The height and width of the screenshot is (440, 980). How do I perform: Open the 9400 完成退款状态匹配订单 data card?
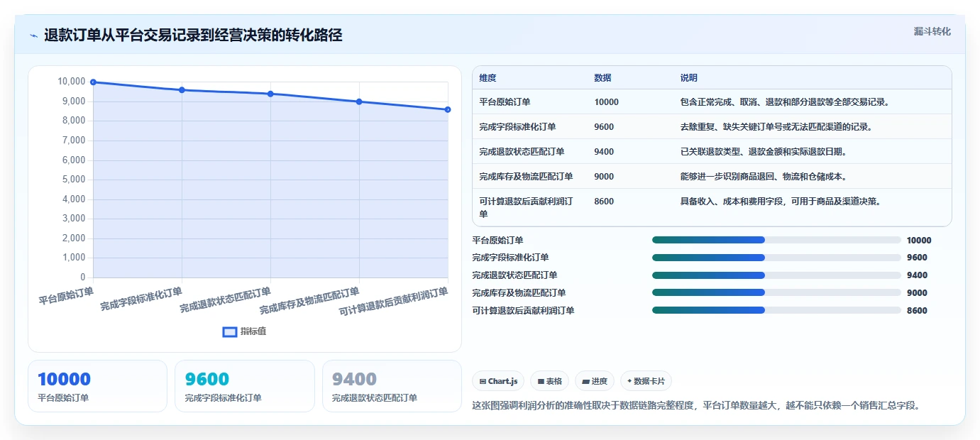click(x=392, y=386)
